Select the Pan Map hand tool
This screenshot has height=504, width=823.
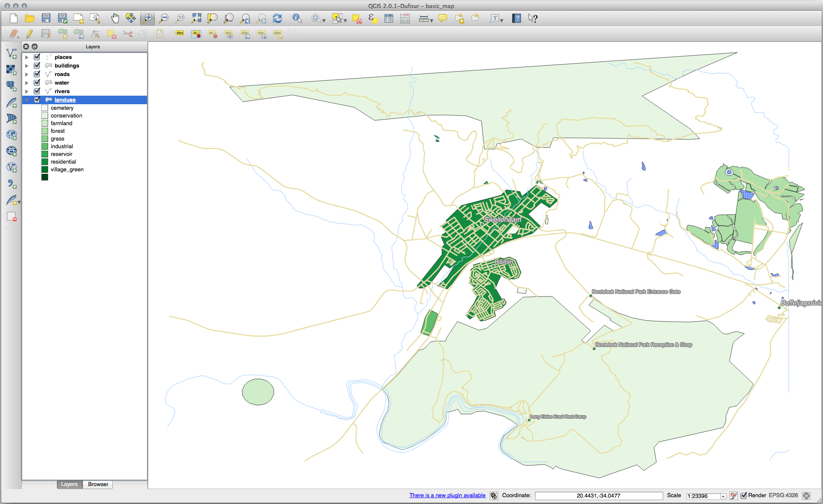pyautogui.click(x=115, y=18)
